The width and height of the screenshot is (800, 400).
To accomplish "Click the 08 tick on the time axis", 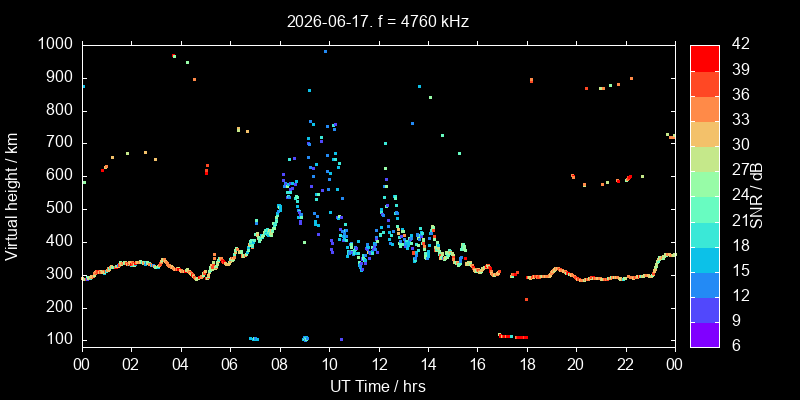I will pos(280,363).
